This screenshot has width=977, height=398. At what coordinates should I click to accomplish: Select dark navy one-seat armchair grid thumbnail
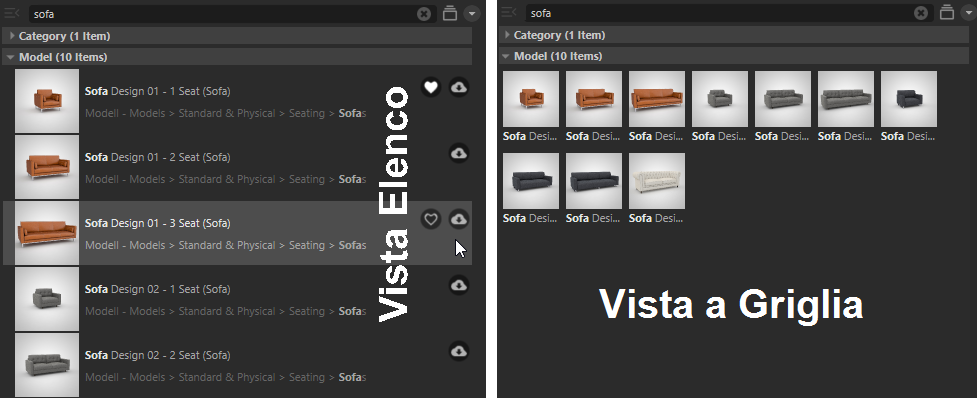coord(908,99)
